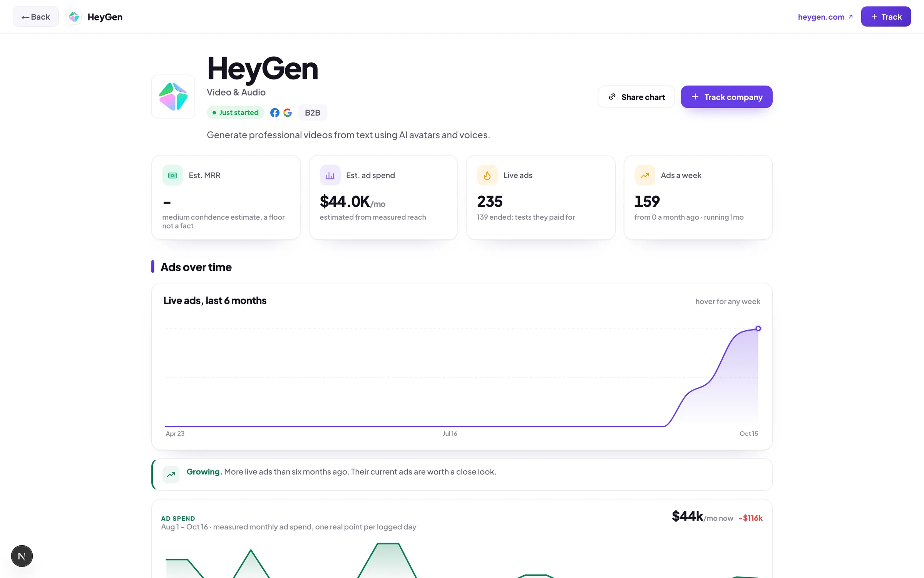Click the small HeyGen logo in header

[x=74, y=17]
